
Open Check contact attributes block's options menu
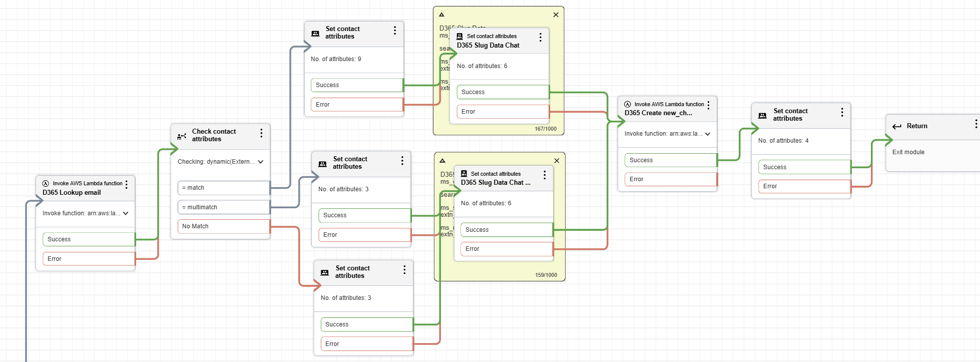click(x=261, y=133)
